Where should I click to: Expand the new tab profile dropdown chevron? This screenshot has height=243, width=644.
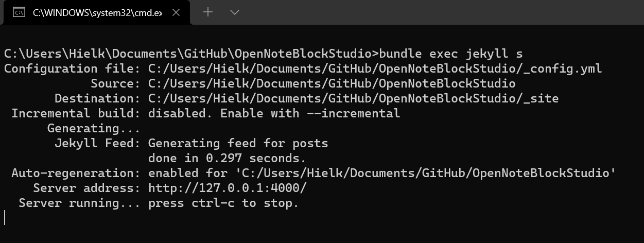tap(234, 12)
